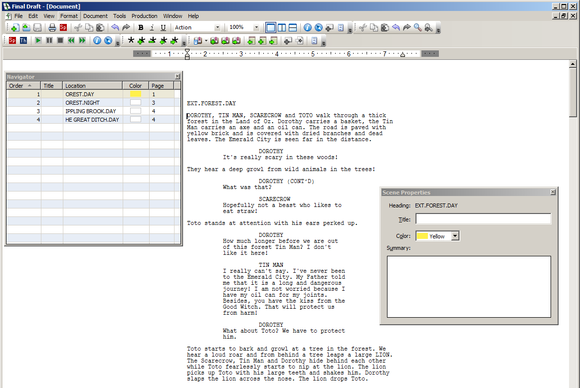580x388 pixels.
Task: Switch to single-pane Normal view icon
Action: click(271, 28)
